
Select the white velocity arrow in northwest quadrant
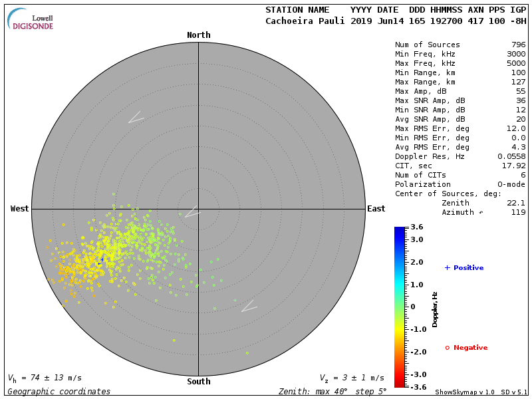pos(136,118)
